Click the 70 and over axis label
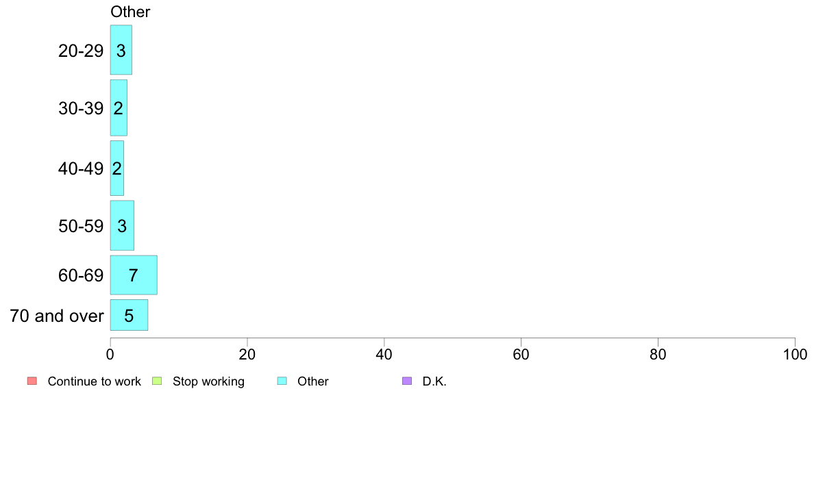Viewport: 814px width, 504px height. [57, 316]
